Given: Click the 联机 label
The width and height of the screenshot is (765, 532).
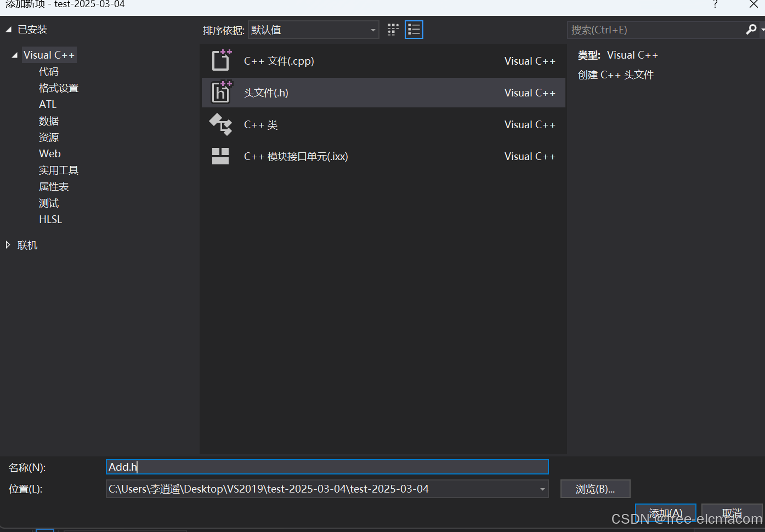Looking at the screenshot, I should (x=27, y=245).
